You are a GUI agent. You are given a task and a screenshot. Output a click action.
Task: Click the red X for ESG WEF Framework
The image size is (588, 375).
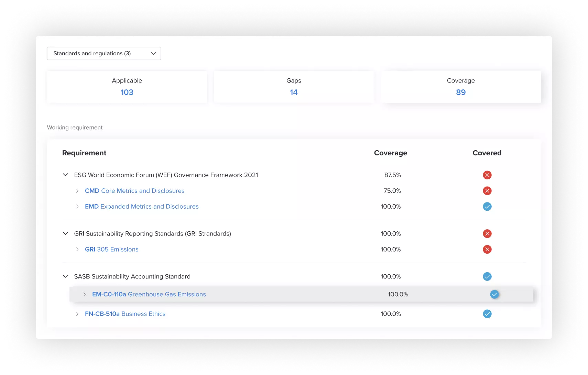487,175
